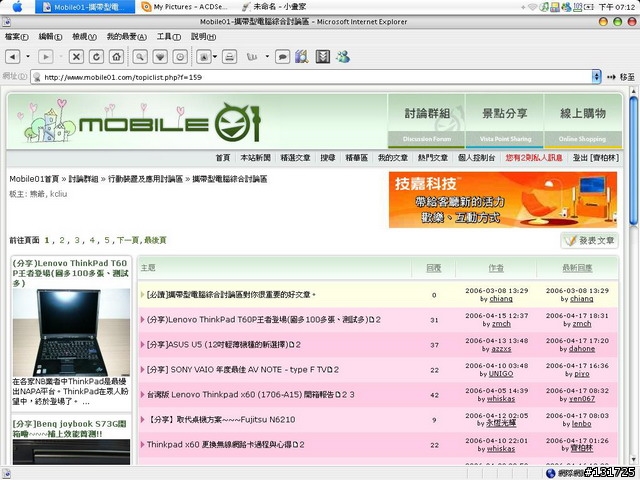Open the 檢視(V) menu
This screenshot has height=480, width=640.
tap(84, 37)
